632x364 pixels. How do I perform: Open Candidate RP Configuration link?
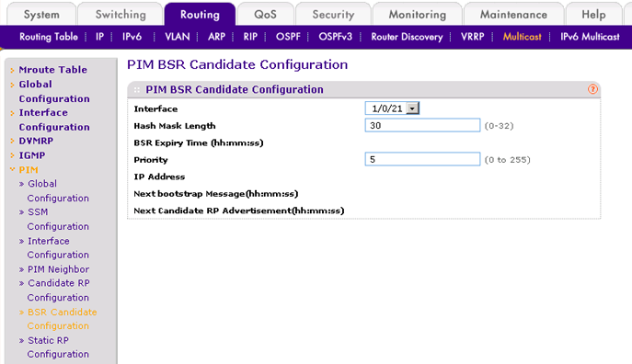point(59,290)
